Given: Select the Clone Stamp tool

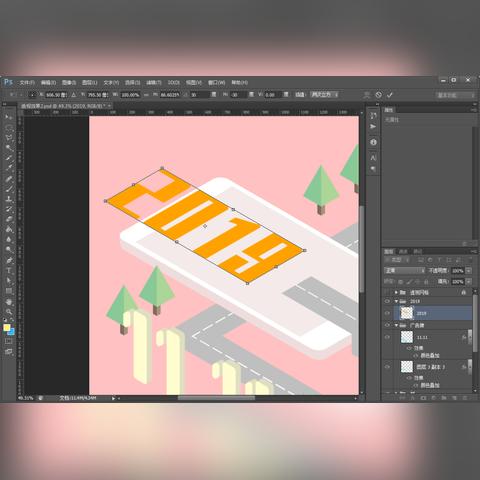Looking at the screenshot, I should [9, 199].
